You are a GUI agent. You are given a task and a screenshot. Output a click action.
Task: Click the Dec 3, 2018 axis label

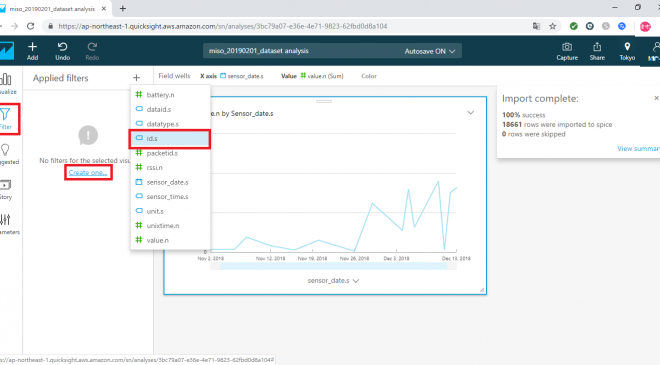pos(396,258)
